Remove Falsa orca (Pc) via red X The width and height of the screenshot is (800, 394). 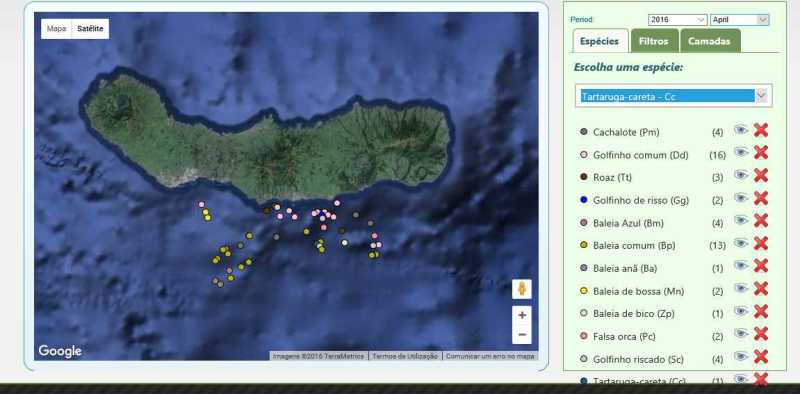coord(760,334)
